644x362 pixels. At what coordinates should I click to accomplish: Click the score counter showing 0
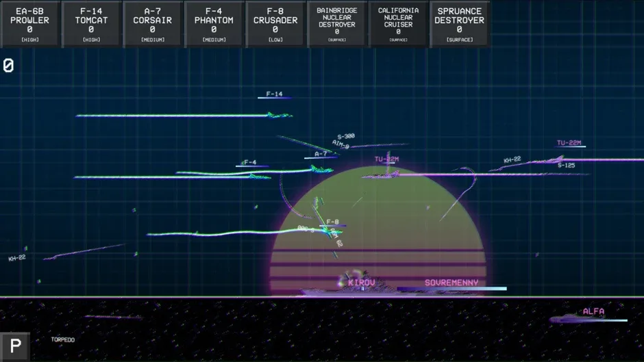[x=8, y=66]
